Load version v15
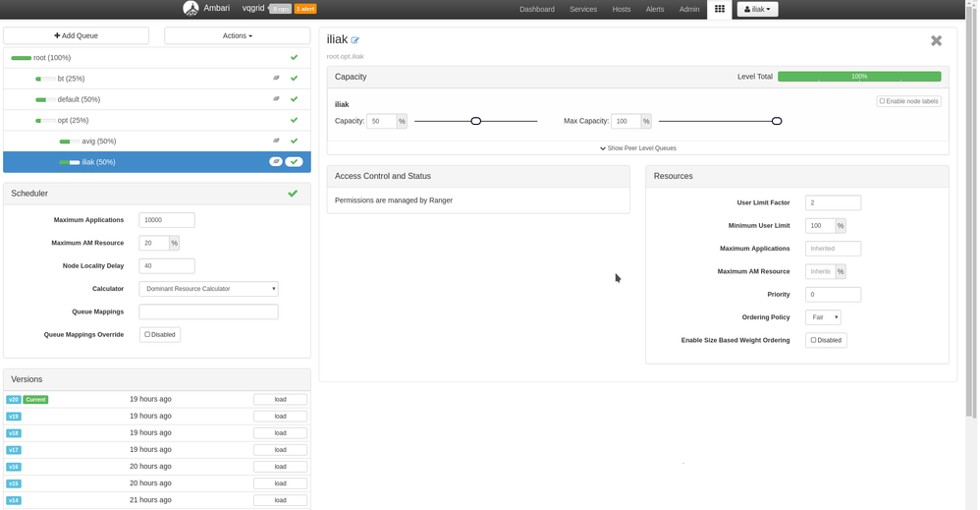This screenshot has height=510, width=980. tap(280, 483)
